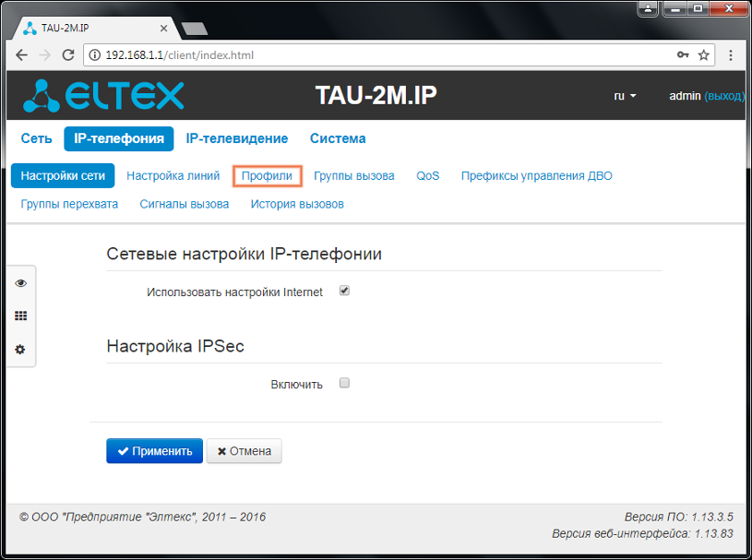This screenshot has height=560, width=752.
Task: Click the browser forward arrow
Action: pos(45,55)
